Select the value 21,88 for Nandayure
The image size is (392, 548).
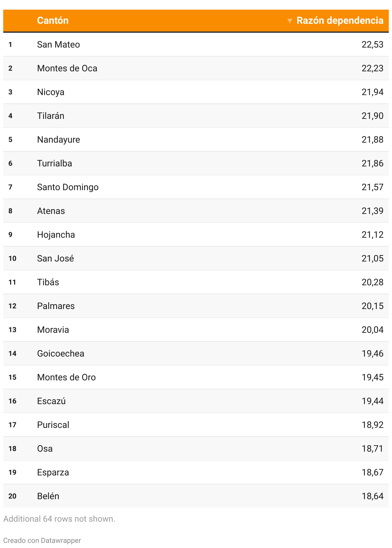(x=372, y=140)
